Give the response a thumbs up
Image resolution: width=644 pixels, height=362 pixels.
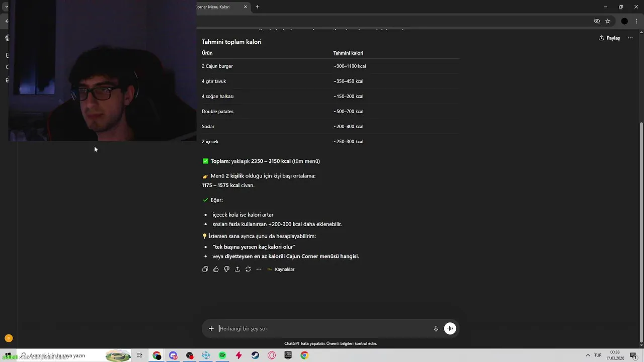tap(216, 269)
